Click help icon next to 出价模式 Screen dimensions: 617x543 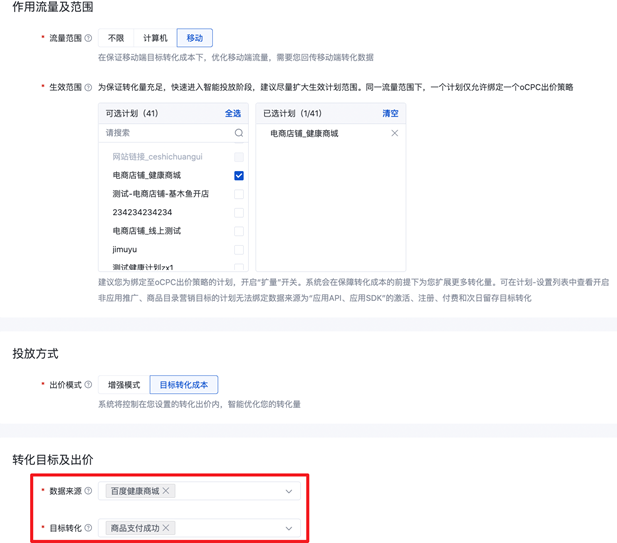coord(89,384)
